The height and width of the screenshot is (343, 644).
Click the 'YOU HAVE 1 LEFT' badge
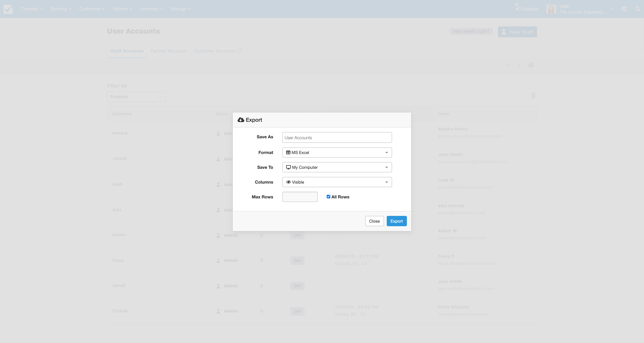(x=471, y=32)
